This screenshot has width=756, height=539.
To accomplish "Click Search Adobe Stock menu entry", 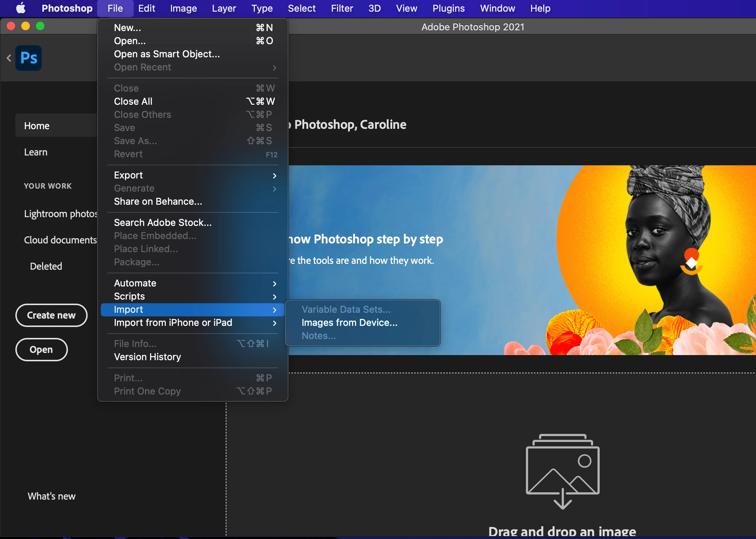I will click(163, 223).
